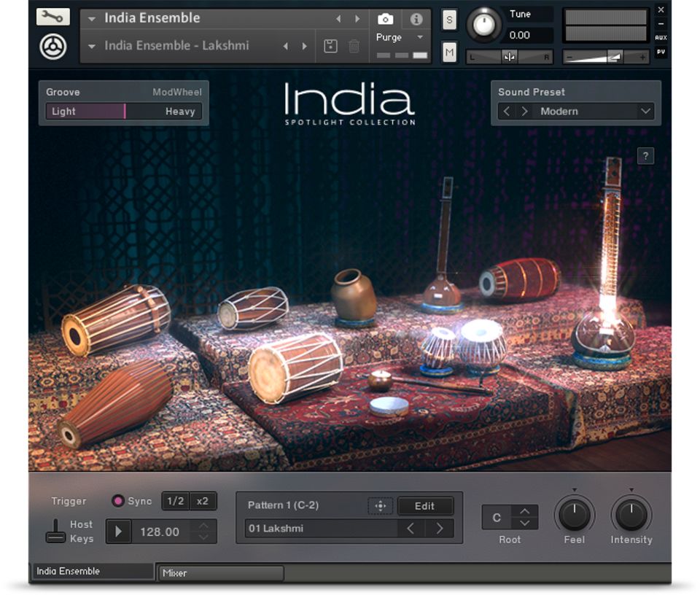The width and height of the screenshot is (700, 595).
Task: Open help with question mark icon
Action: tap(645, 155)
